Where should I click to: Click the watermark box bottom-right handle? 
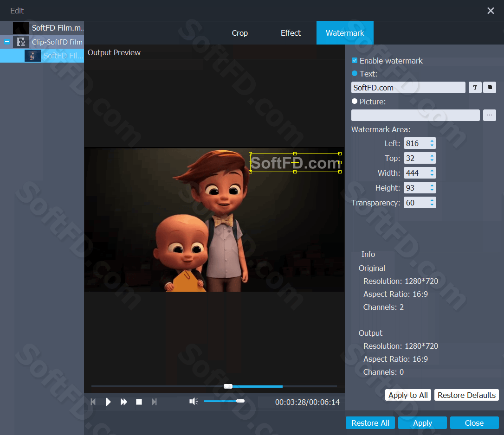click(x=340, y=172)
